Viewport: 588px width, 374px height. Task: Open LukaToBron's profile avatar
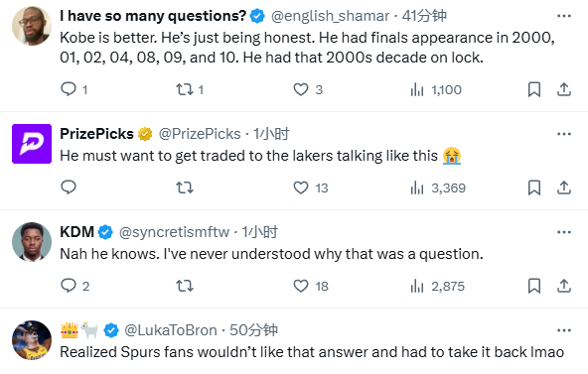32,340
